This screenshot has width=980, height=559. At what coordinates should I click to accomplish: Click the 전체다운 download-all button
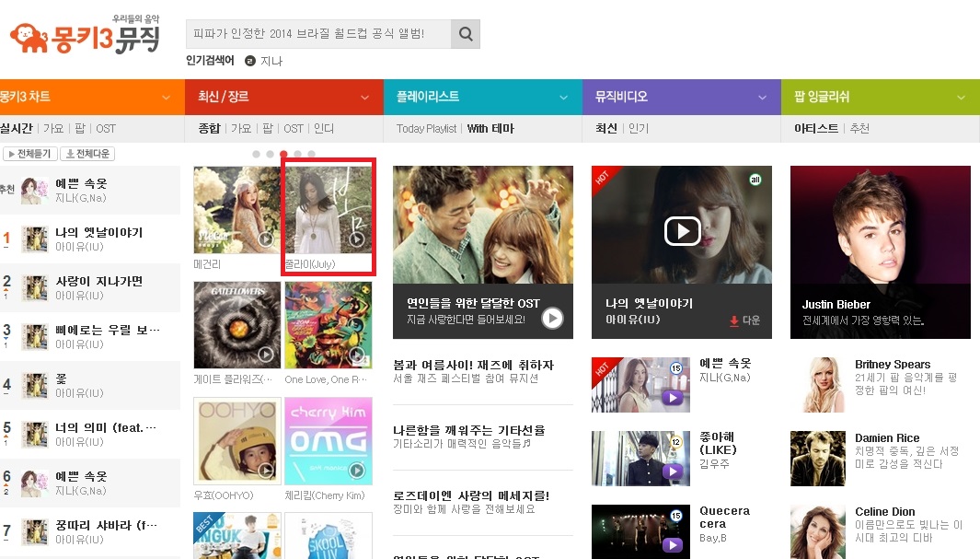pyautogui.click(x=87, y=154)
